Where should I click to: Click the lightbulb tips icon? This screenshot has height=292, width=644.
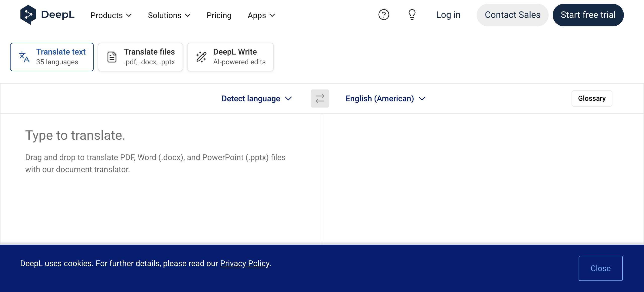point(412,15)
